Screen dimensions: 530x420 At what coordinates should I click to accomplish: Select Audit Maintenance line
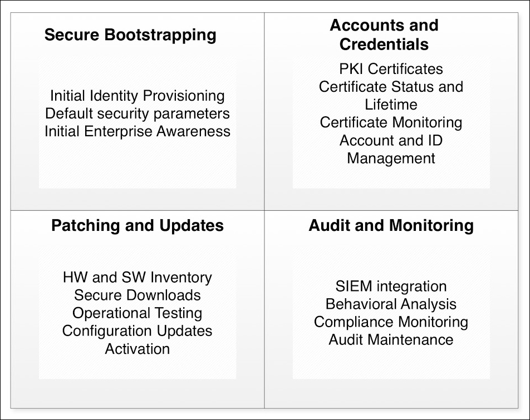click(x=391, y=340)
